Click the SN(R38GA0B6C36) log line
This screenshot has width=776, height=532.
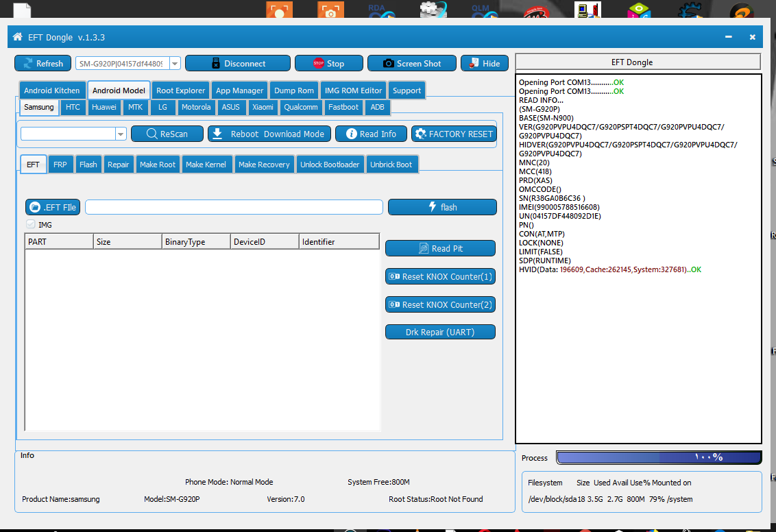click(x=552, y=198)
